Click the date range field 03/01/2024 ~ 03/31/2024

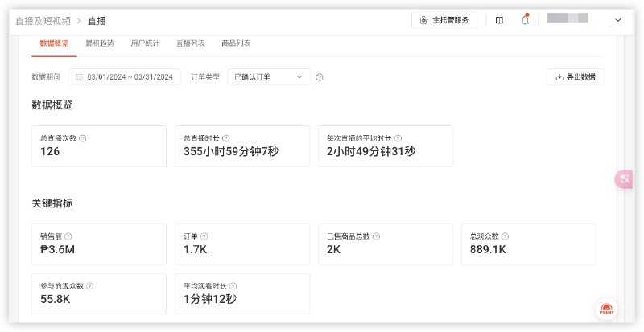pyautogui.click(x=125, y=76)
